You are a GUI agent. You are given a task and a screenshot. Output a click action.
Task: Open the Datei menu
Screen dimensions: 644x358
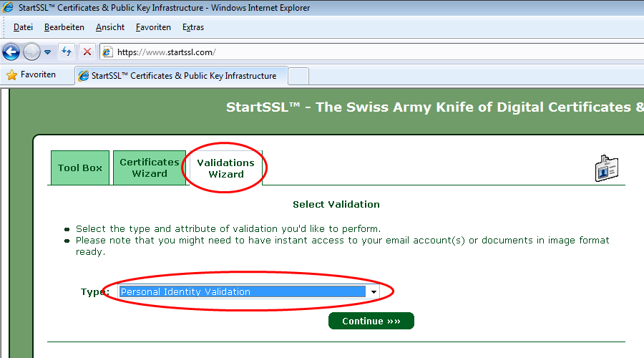(x=23, y=27)
